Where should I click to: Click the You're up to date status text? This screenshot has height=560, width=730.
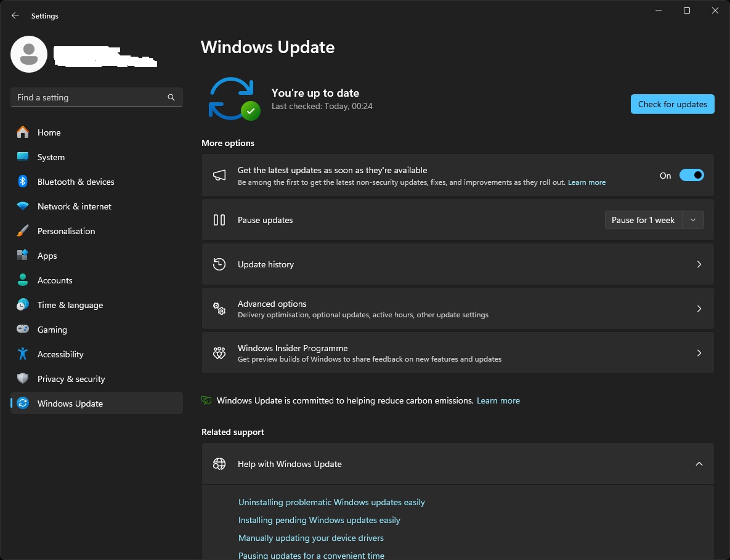(315, 92)
